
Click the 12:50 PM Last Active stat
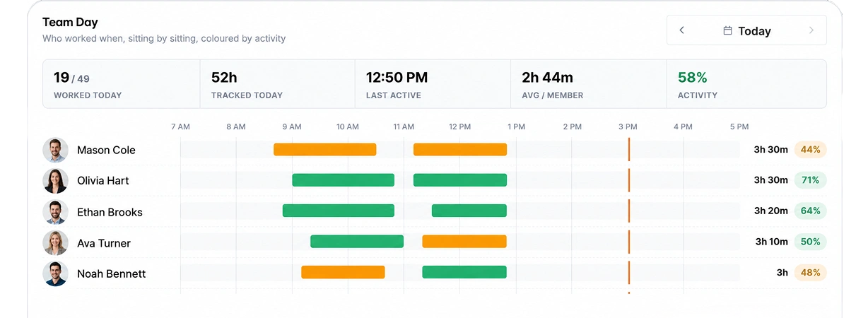[433, 84]
